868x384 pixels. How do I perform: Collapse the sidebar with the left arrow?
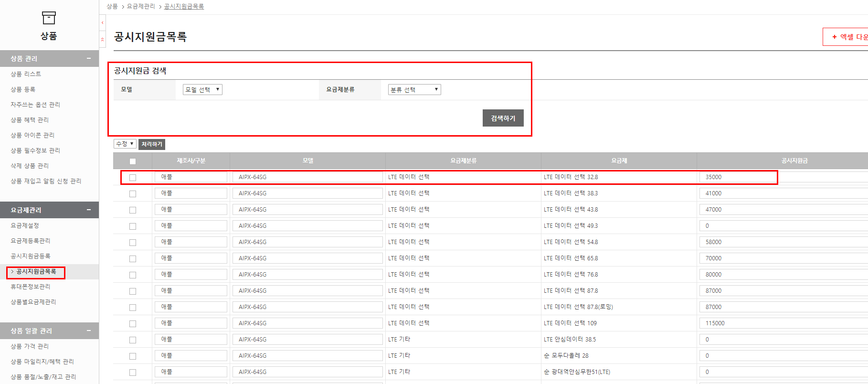tap(102, 22)
